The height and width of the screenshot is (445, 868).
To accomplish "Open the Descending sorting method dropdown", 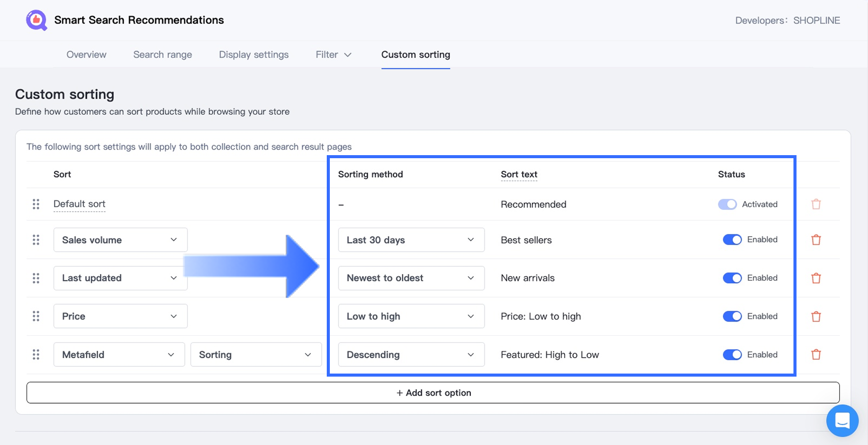I will (x=411, y=355).
